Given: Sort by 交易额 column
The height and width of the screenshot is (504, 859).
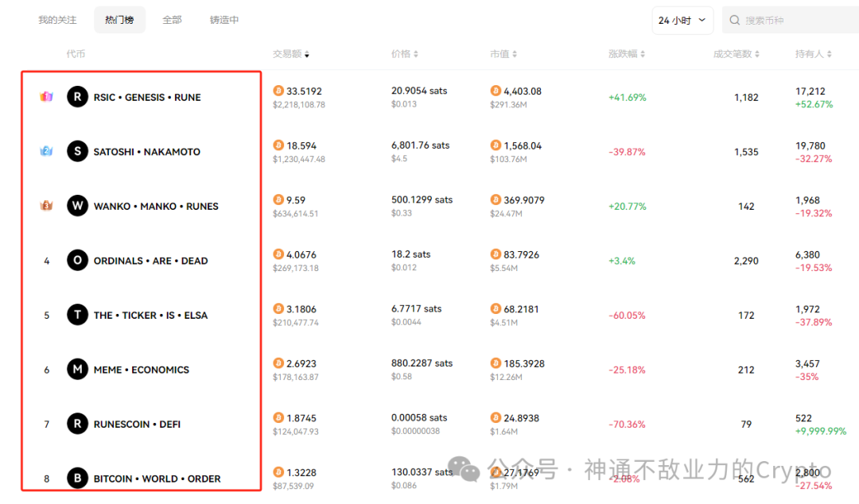Looking at the screenshot, I should click(x=291, y=54).
